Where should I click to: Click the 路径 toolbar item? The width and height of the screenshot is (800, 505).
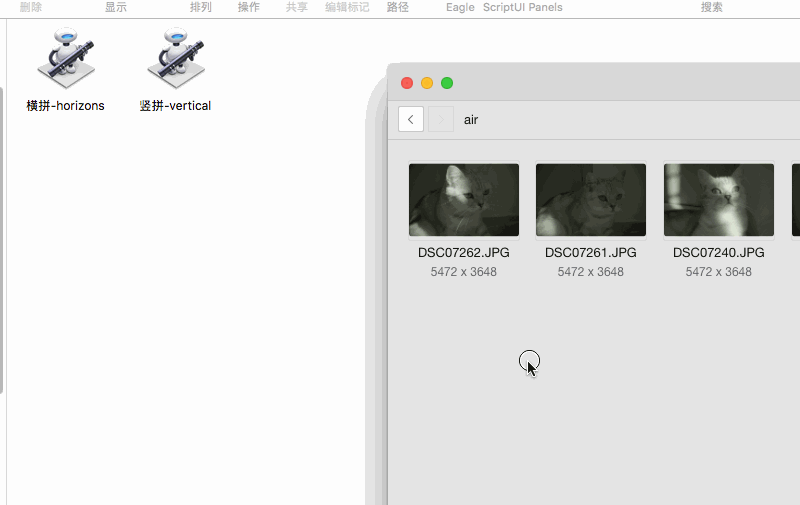coord(397,7)
